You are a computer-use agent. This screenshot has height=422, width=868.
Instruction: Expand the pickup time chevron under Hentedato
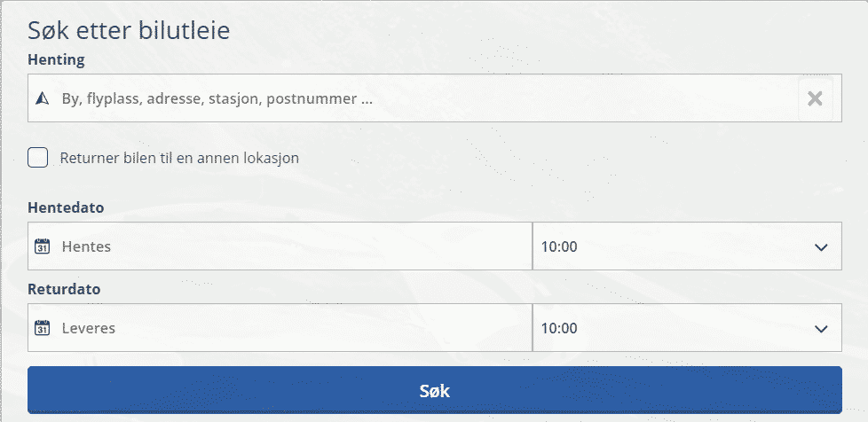820,246
